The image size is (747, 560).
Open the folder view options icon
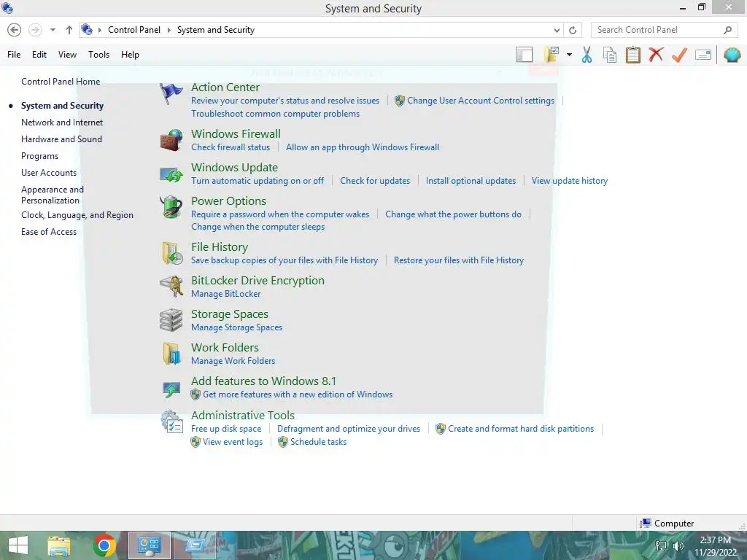551,55
